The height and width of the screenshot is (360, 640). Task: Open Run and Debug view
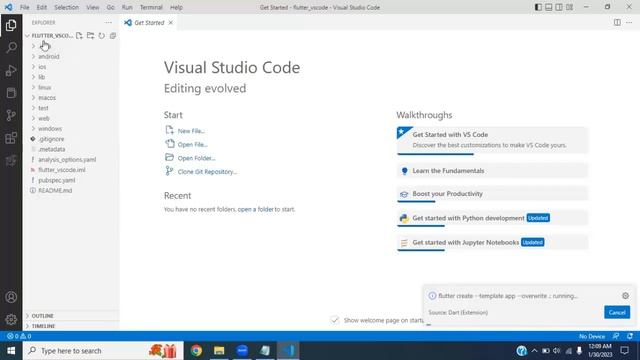click(x=11, y=71)
